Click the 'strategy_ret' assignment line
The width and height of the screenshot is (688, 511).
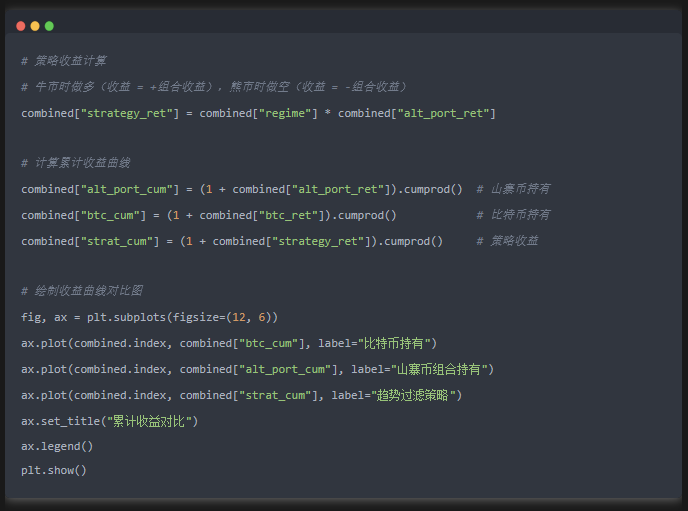pyautogui.click(x=258, y=114)
